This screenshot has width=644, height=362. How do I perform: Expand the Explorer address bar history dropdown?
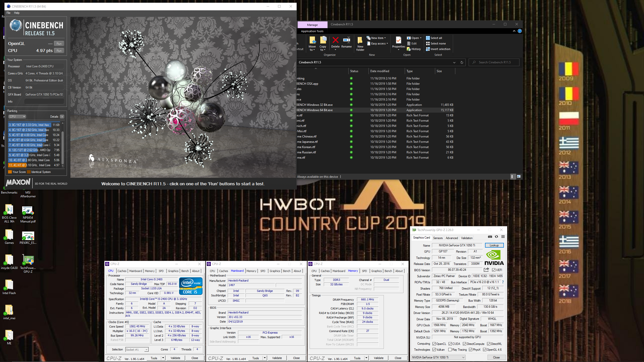(x=454, y=62)
